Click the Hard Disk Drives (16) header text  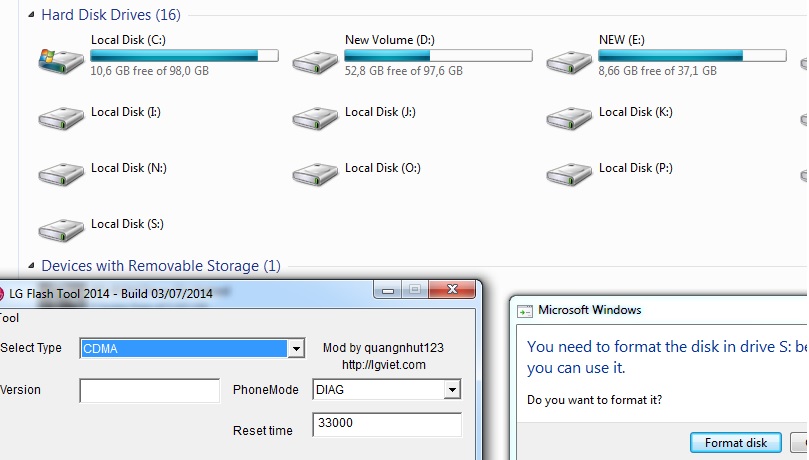pos(111,15)
